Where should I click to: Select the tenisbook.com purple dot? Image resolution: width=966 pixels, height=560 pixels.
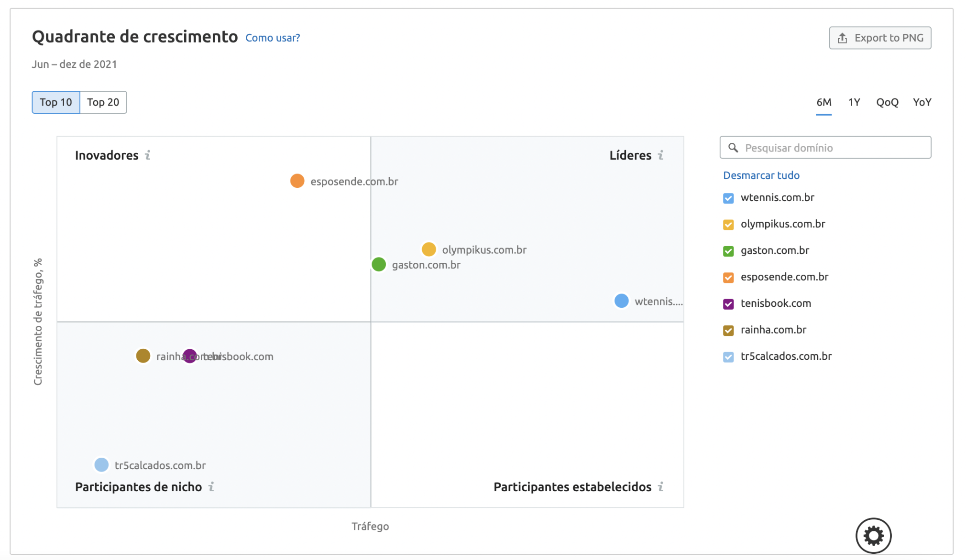point(190,356)
